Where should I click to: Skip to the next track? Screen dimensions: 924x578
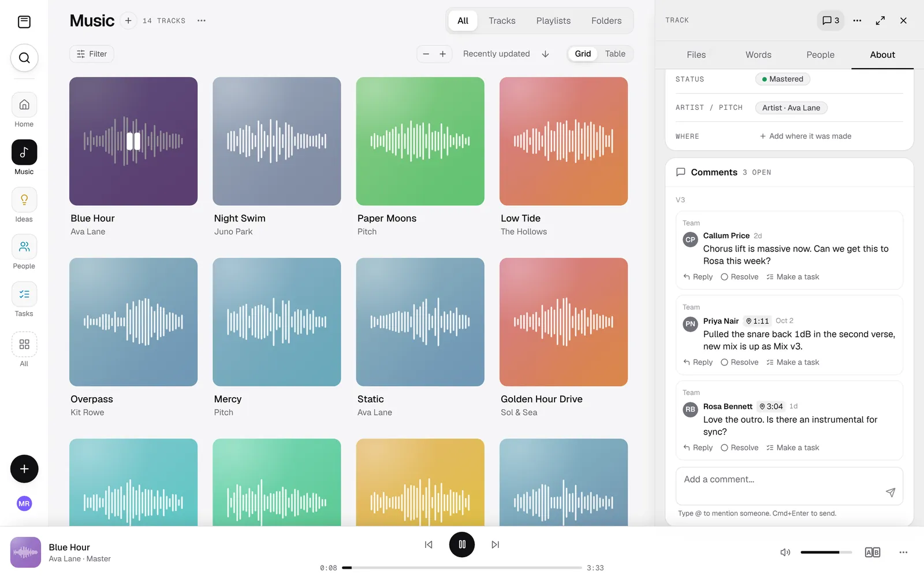click(495, 544)
